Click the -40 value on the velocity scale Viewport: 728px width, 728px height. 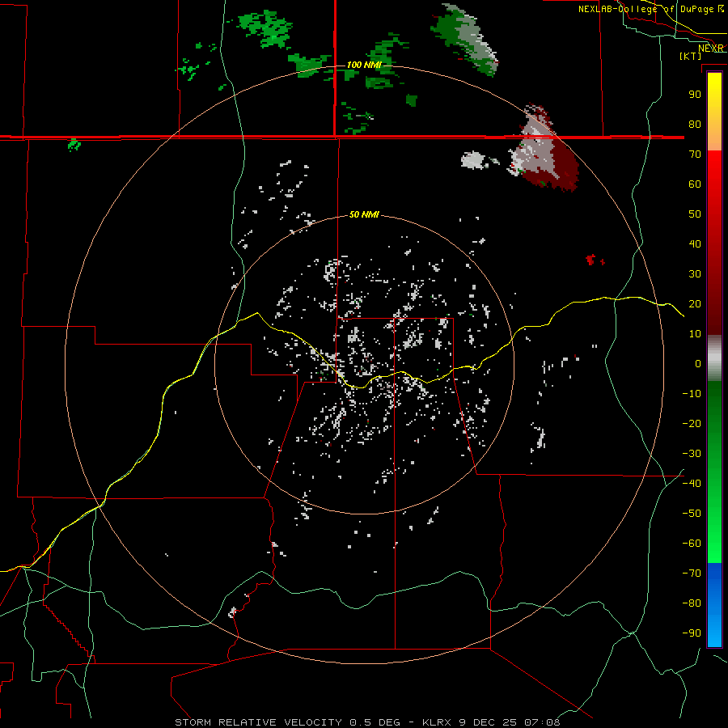[692, 484]
